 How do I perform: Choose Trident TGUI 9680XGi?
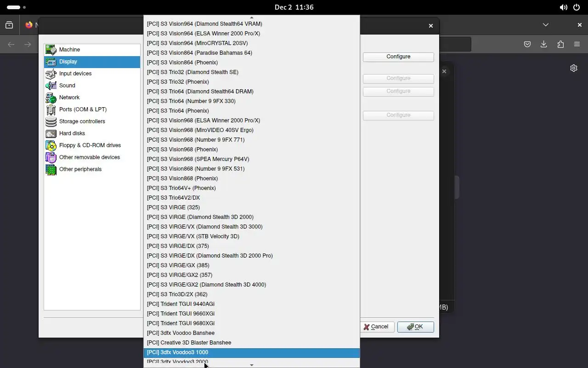(251, 323)
